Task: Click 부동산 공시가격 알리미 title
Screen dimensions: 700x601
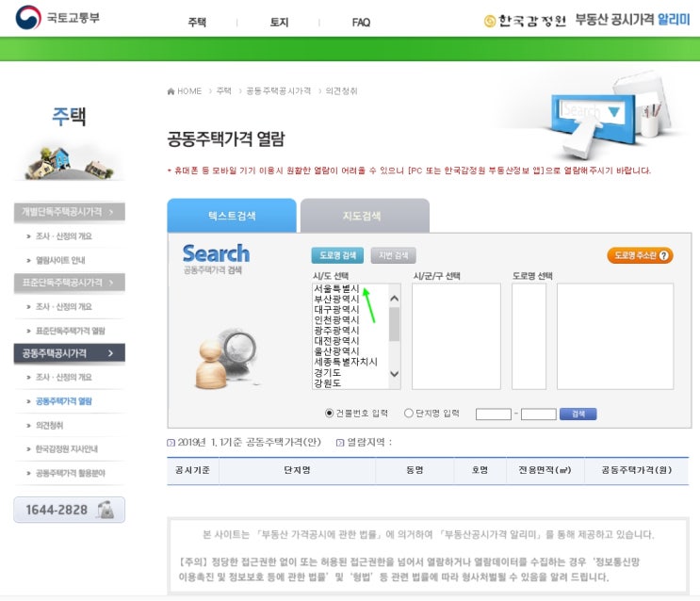Action: [632, 20]
